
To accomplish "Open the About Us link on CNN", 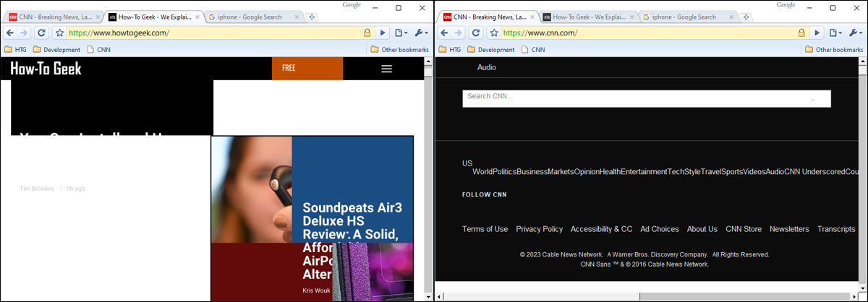I will (x=702, y=229).
